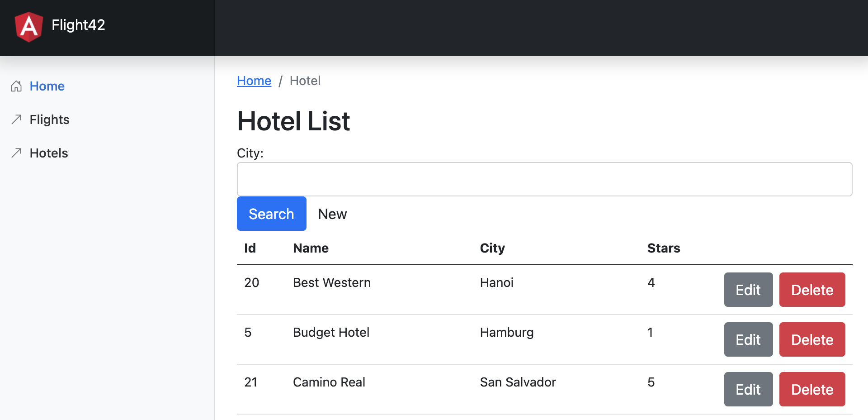868x420 pixels.
Task: Delete the Budget Hotel entry
Action: (812, 339)
